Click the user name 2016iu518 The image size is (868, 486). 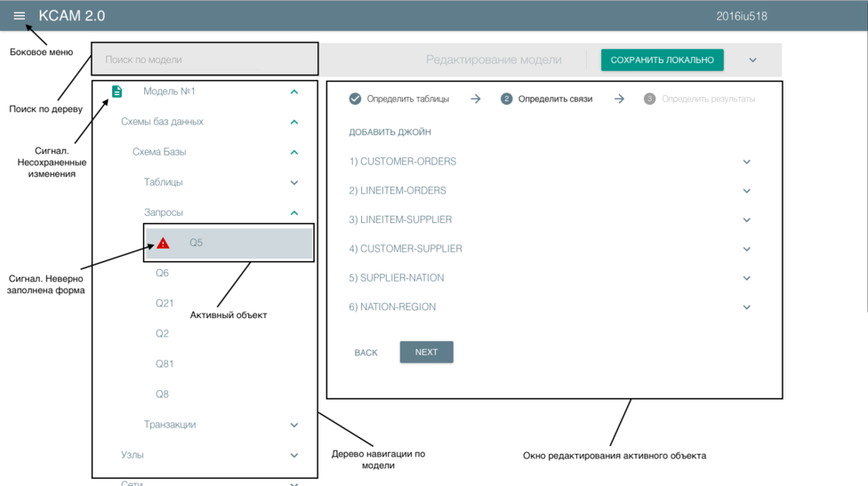tap(742, 17)
